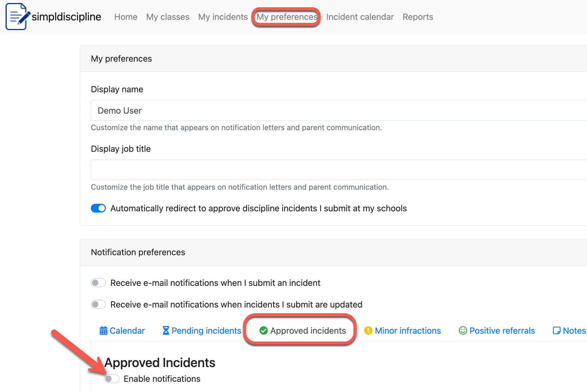Click the Notes sticky-note icon

556,331
